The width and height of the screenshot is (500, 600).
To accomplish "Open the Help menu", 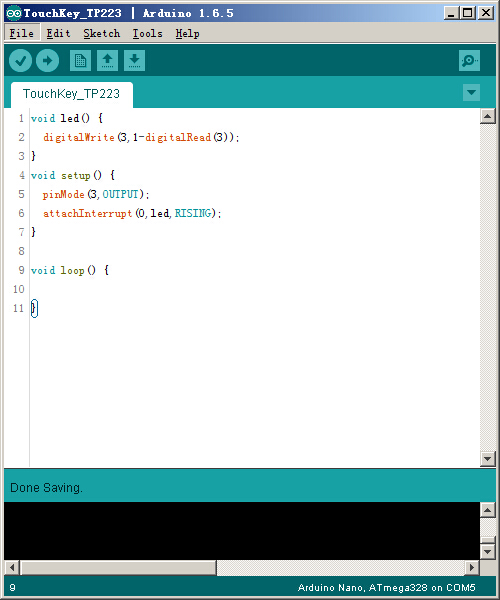I will click(x=187, y=34).
